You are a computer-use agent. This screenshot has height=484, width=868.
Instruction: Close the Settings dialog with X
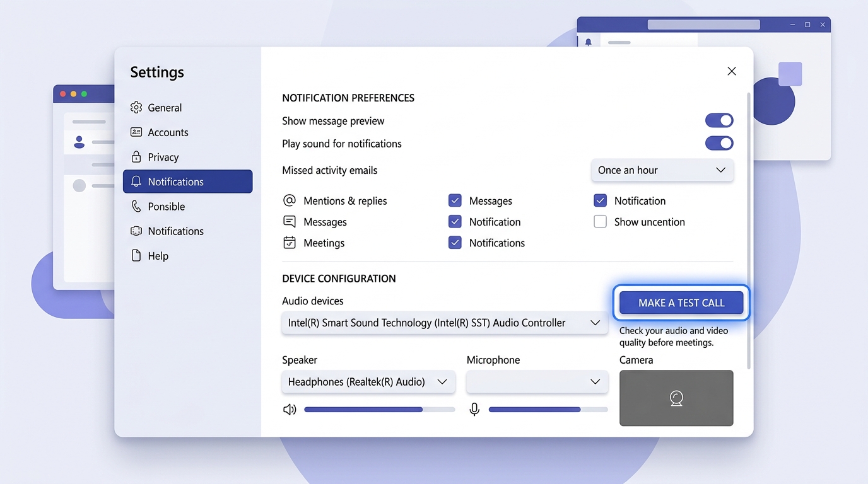point(732,71)
